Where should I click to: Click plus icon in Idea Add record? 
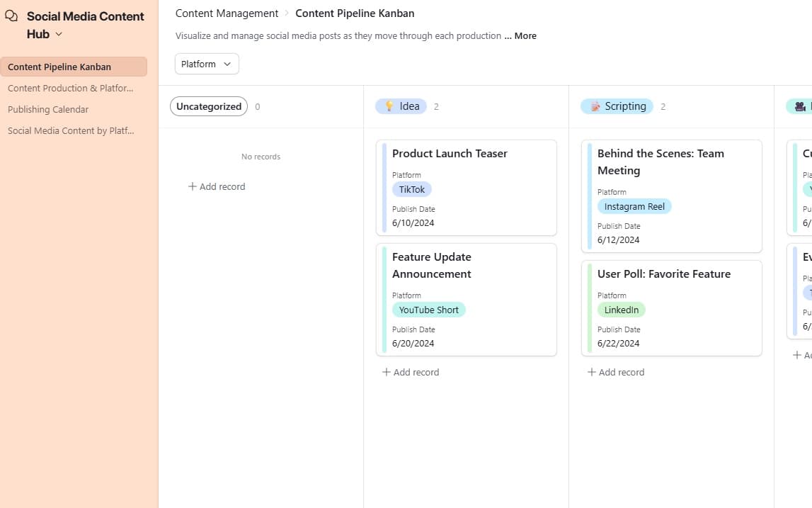click(387, 372)
